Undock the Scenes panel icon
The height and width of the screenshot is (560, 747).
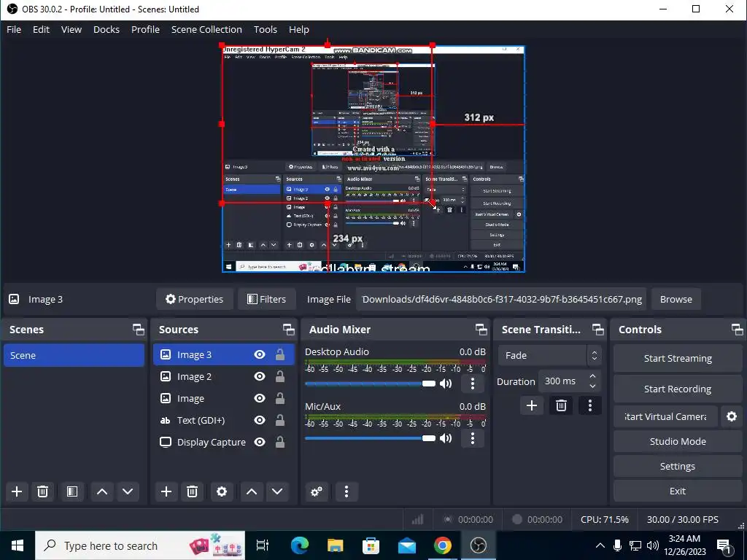[138, 330]
